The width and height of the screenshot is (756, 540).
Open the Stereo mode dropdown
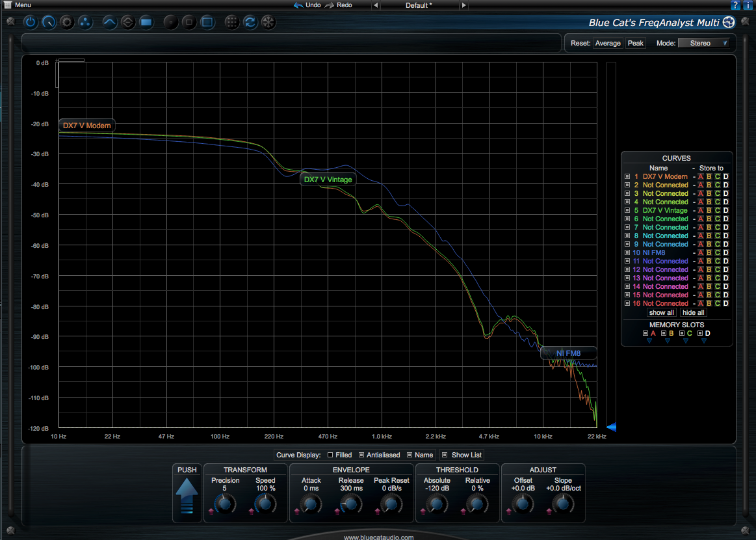[x=703, y=43]
